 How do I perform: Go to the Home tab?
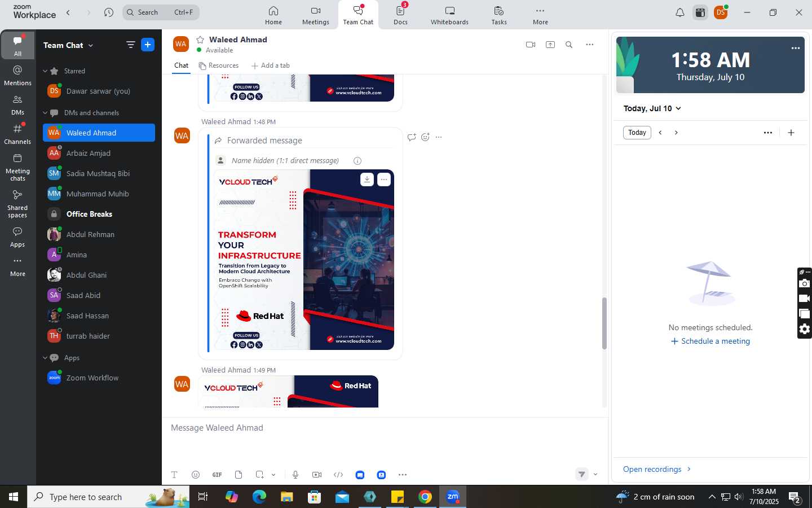[273, 15]
